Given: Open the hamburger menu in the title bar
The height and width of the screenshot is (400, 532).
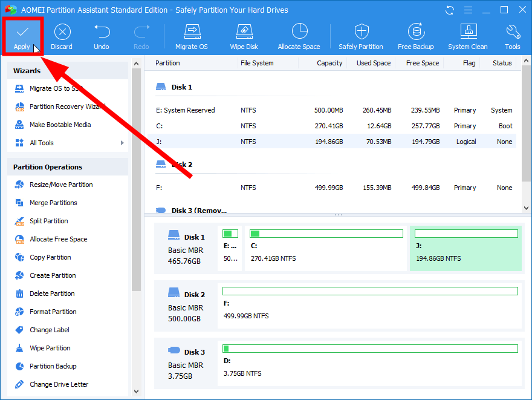Looking at the screenshot, I should point(468,10).
